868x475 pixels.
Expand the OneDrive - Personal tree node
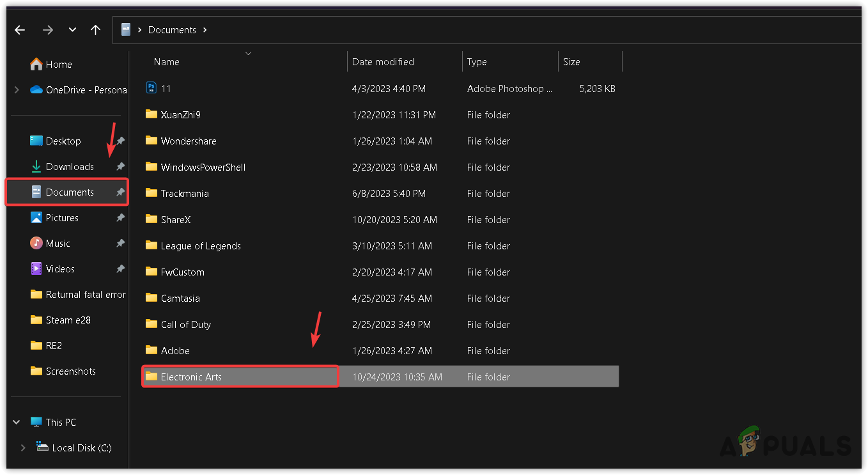[17, 90]
